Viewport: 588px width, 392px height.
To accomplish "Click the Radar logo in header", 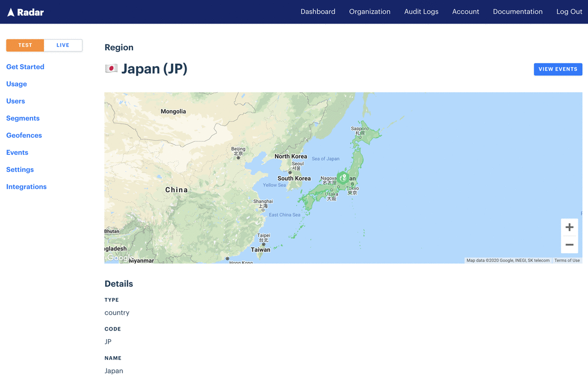I will click(26, 12).
